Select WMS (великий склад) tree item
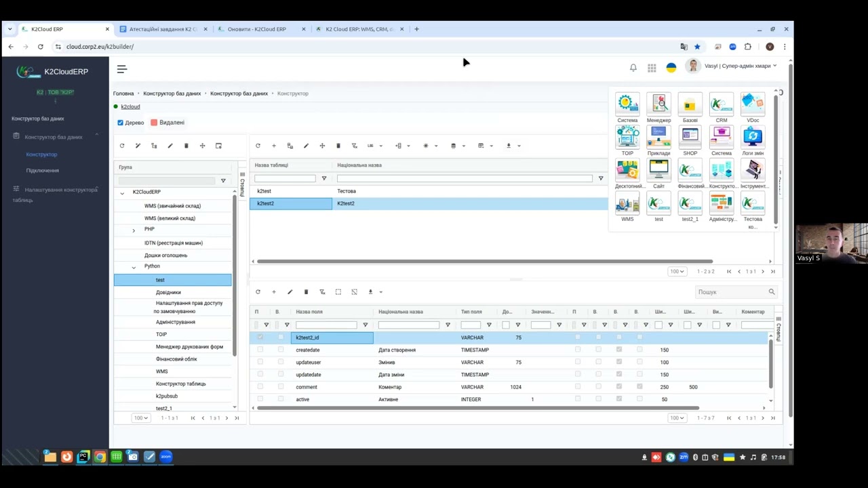The height and width of the screenshot is (488, 868). (x=170, y=218)
